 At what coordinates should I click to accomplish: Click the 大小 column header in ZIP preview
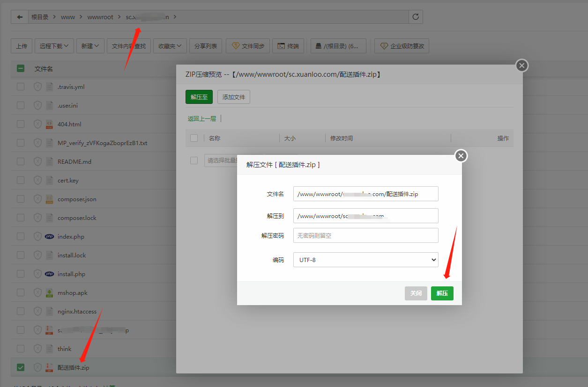click(290, 138)
